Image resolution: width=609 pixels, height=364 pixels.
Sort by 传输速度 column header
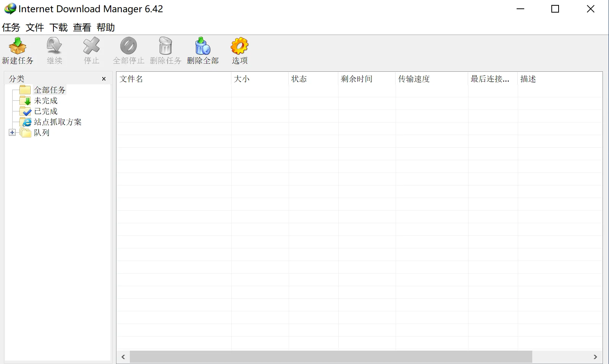[431, 79]
